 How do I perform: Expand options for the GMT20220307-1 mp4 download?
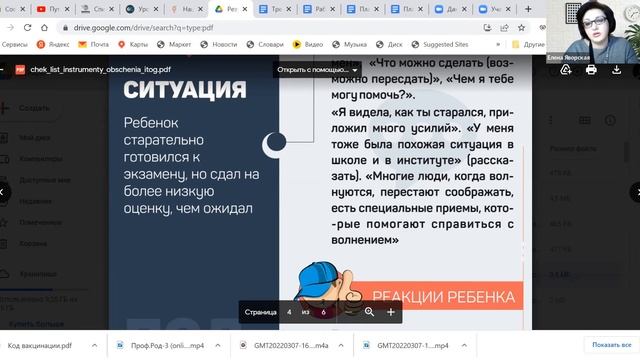464,345
